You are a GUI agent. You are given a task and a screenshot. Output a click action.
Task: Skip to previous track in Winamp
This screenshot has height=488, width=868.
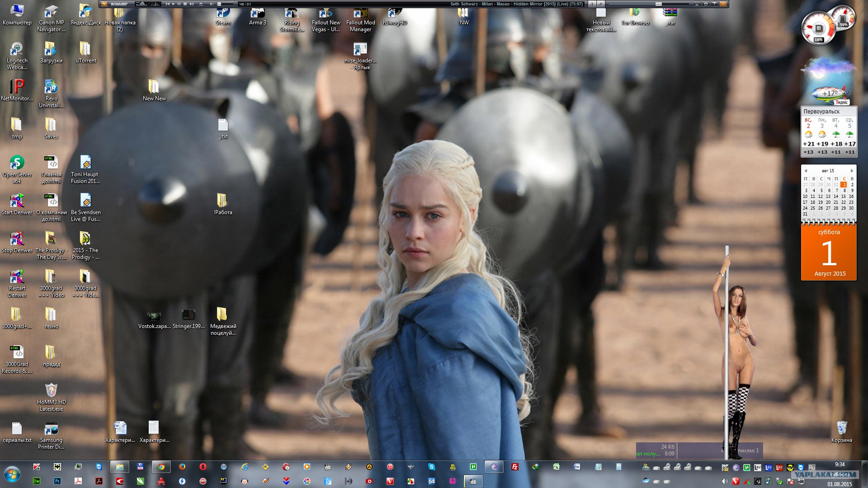point(168,4)
